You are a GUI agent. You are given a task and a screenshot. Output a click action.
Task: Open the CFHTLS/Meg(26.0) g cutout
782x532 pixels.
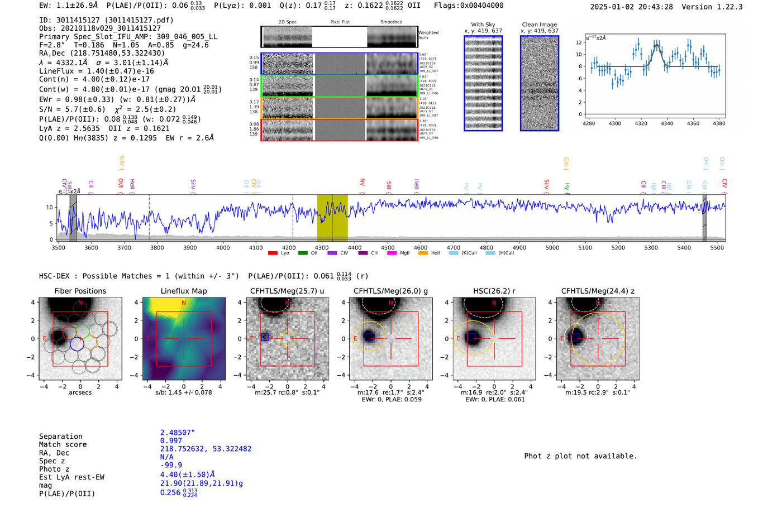pyautogui.click(x=391, y=339)
